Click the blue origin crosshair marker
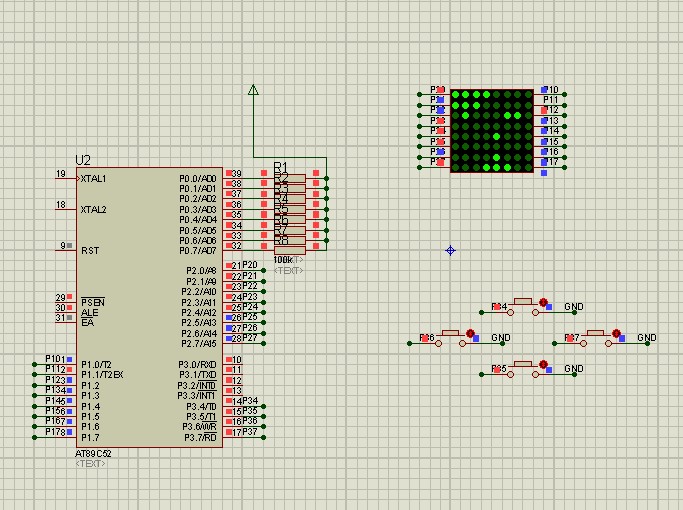Image resolution: width=683 pixels, height=510 pixels. pos(450,250)
